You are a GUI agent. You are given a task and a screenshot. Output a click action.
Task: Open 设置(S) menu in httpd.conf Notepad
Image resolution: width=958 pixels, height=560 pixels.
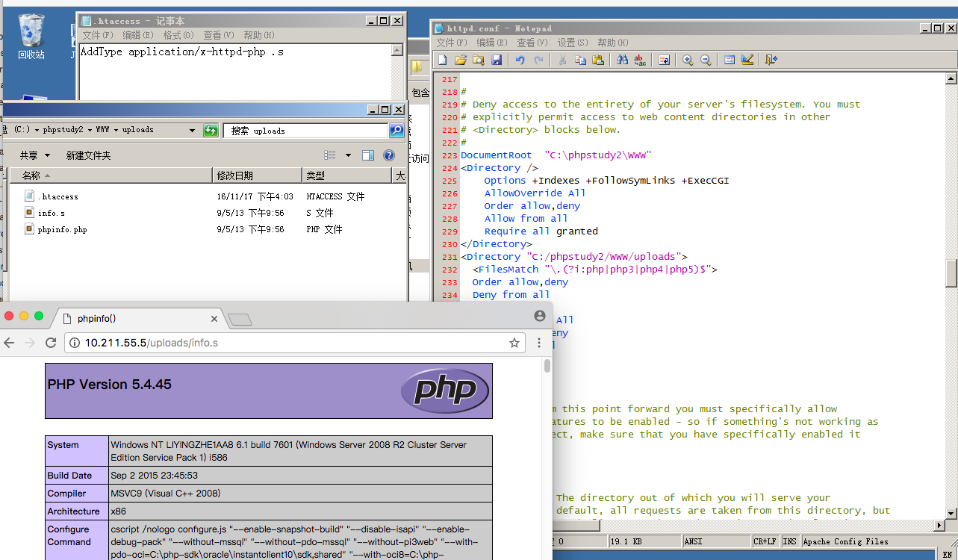573,43
